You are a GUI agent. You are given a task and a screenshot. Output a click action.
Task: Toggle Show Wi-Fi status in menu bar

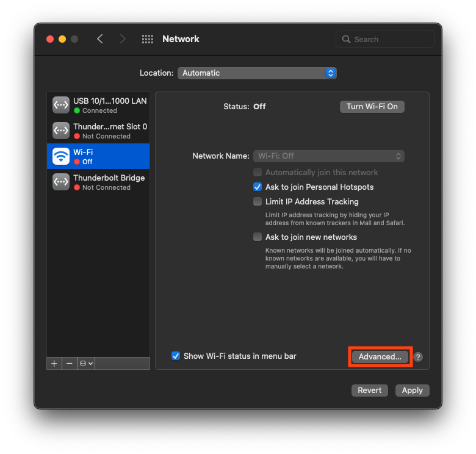(176, 356)
